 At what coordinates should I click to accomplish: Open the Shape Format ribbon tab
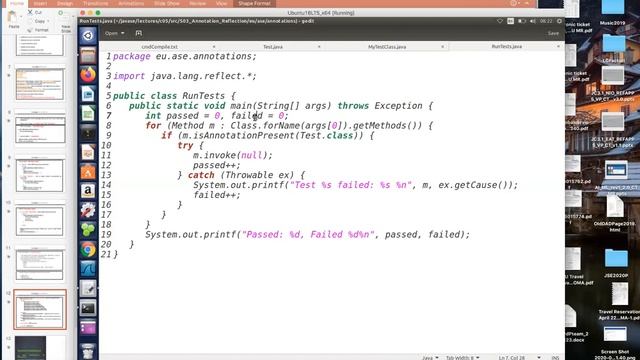[254, 3]
